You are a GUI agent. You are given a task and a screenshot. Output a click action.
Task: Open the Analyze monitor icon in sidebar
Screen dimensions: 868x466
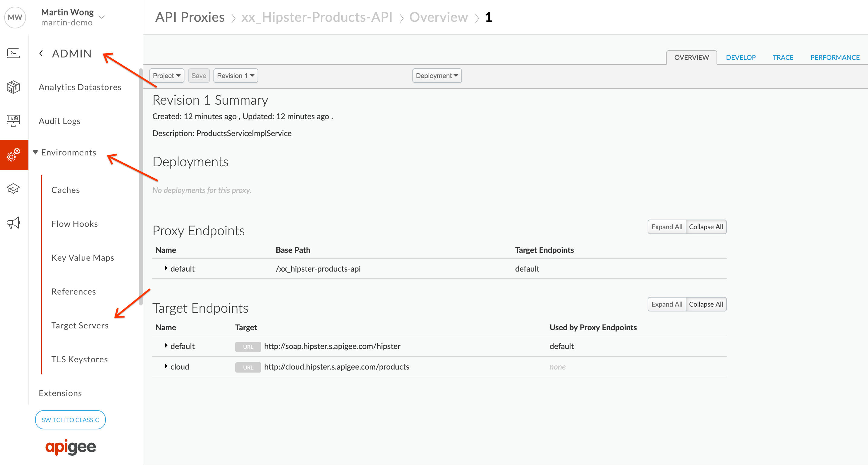point(14,121)
